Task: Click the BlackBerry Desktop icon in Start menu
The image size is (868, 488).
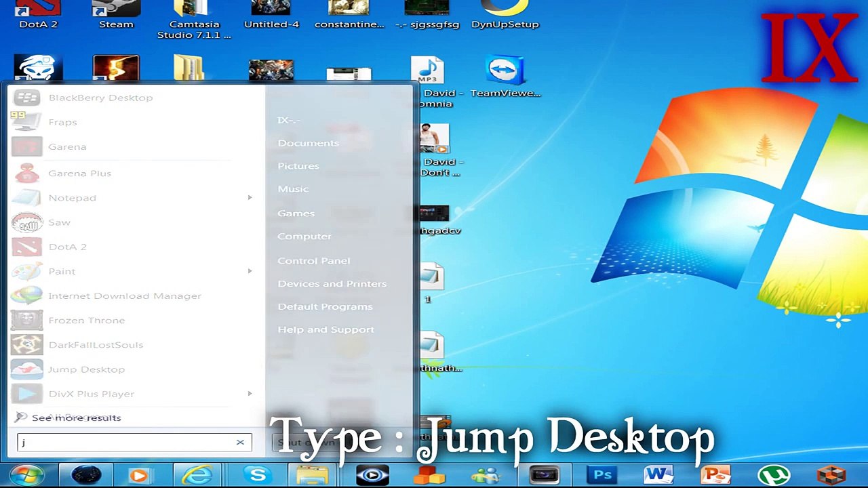Action: point(26,98)
